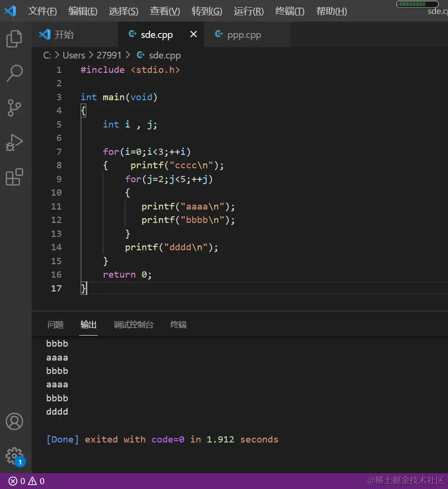The image size is (448, 489).
Task: Open the 帮助(H) menu
Action: [x=331, y=11]
